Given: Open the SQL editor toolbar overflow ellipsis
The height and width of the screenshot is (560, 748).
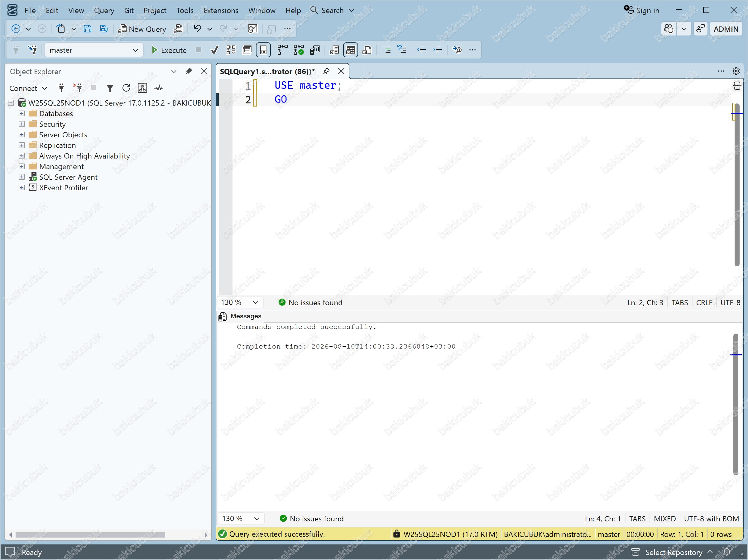Looking at the screenshot, I should 472,50.
